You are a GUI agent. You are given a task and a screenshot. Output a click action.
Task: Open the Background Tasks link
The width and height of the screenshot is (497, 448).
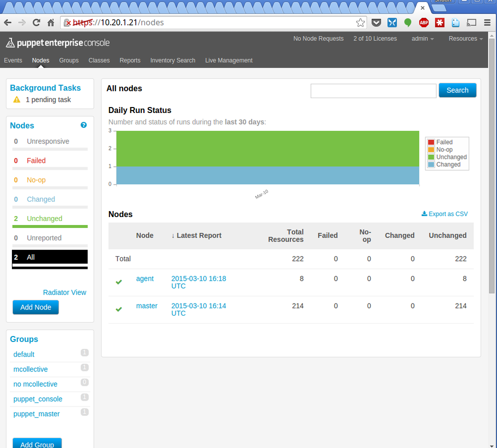[45, 88]
